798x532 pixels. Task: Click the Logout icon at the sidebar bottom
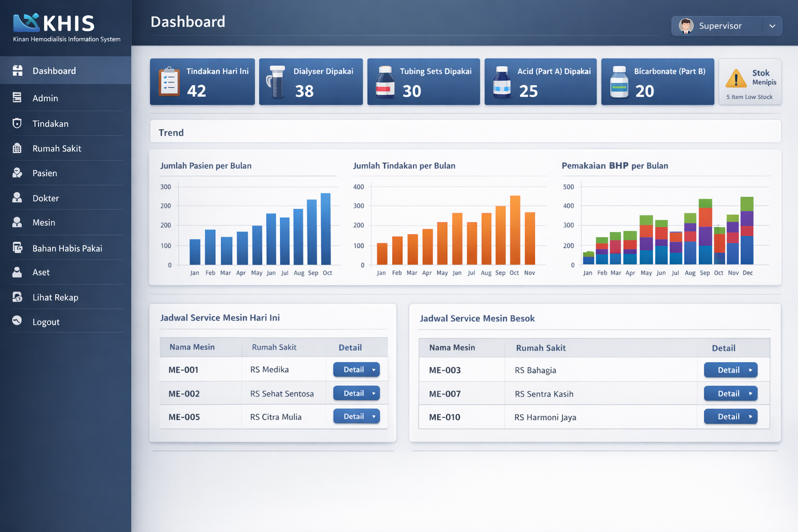click(17, 322)
